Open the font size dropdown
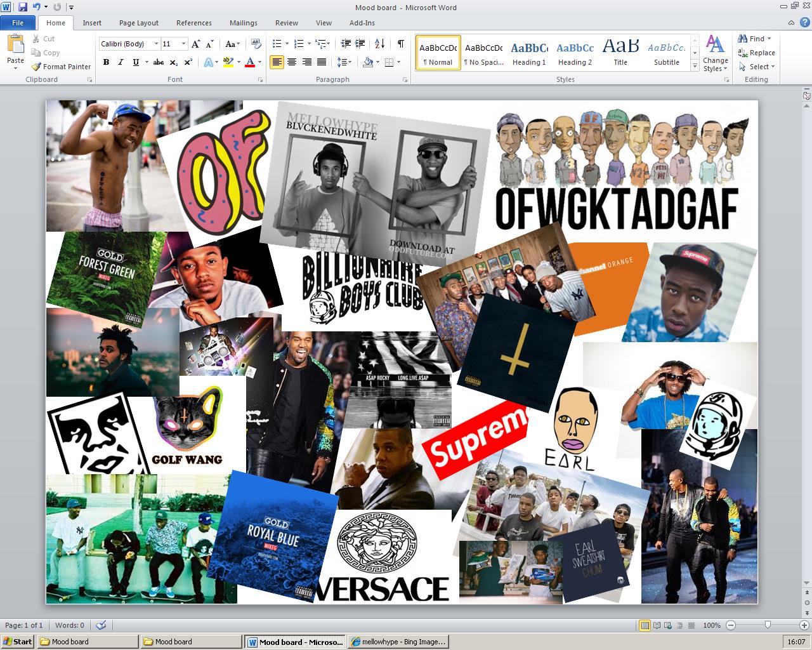812x650 pixels. point(184,44)
